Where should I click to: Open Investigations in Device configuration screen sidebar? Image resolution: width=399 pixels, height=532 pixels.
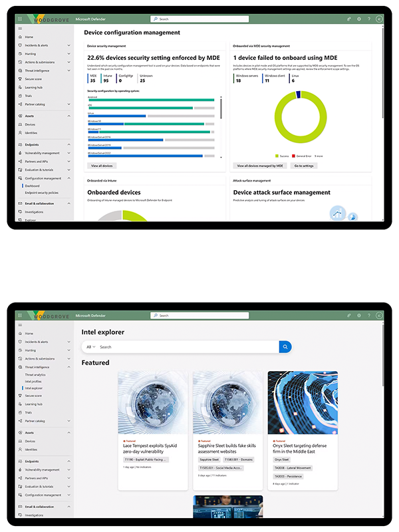(x=34, y=212)
